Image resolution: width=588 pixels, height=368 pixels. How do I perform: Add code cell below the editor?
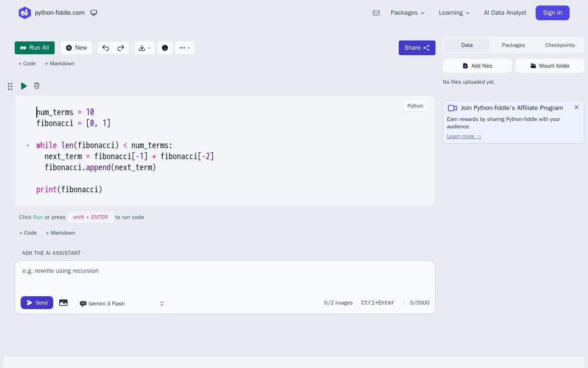[28, 233]
